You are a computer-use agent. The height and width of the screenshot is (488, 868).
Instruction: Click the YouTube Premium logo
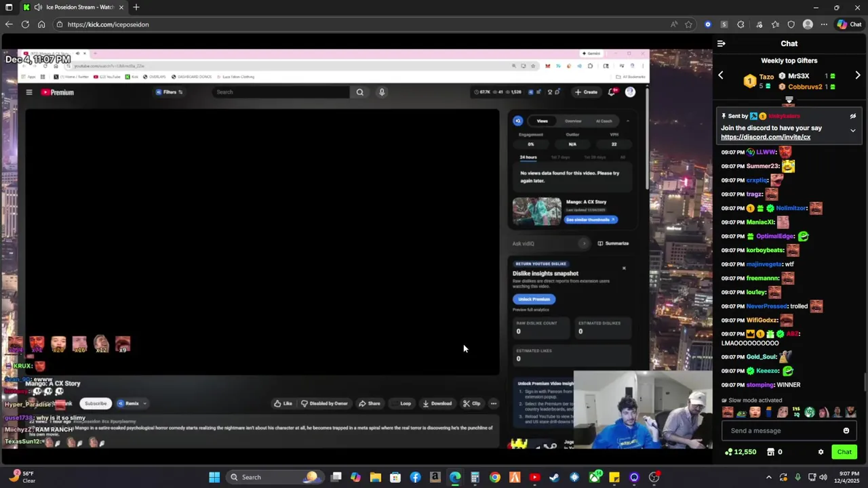(x=58, y=92)
